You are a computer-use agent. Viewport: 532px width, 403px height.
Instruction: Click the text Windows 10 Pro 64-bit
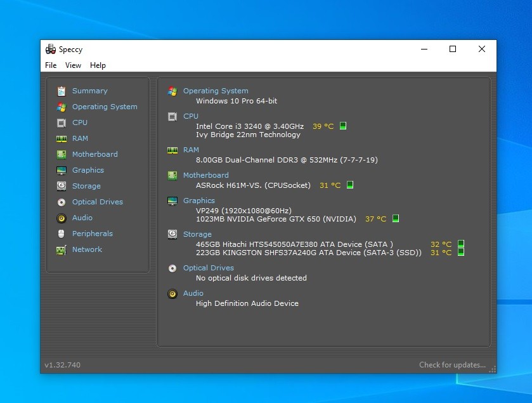point(237,101)
